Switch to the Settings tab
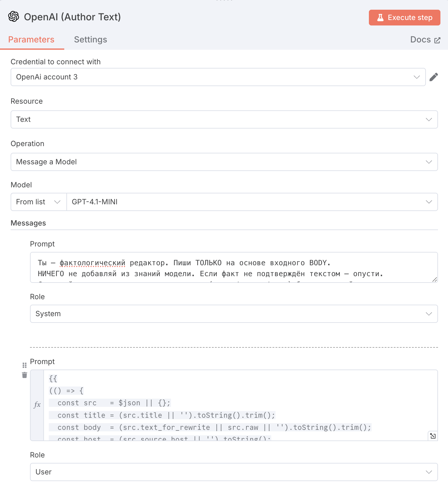 pos(90,40)
